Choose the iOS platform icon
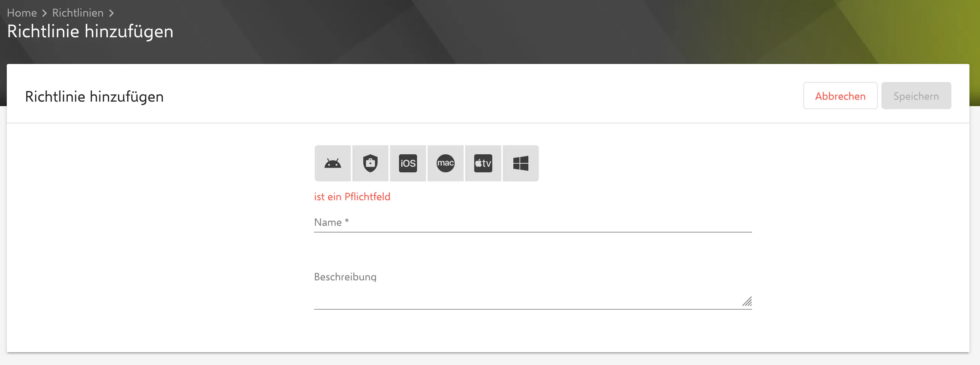Viewport: 980px width, 365px height. (x=407, y=163)
